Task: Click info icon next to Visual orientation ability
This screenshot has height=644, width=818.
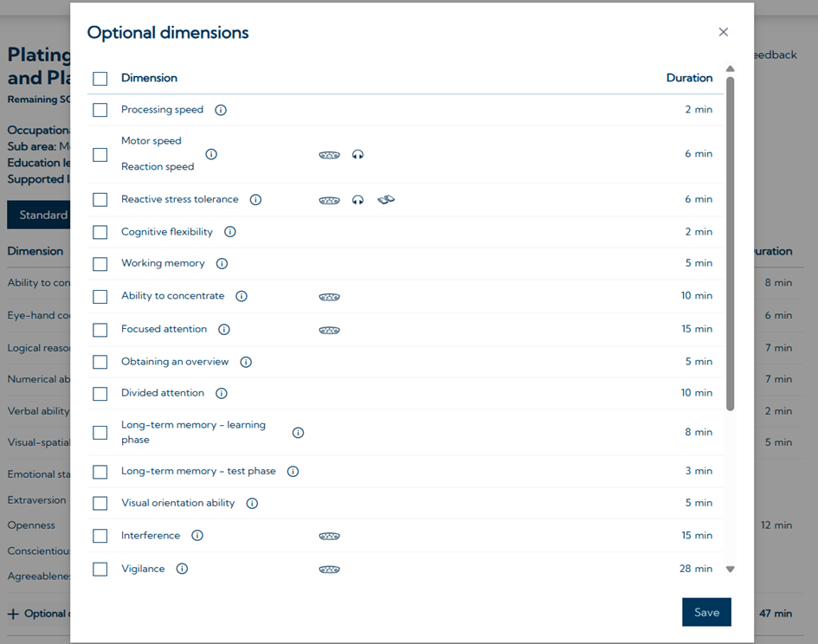Action: (x=252, y=503)
